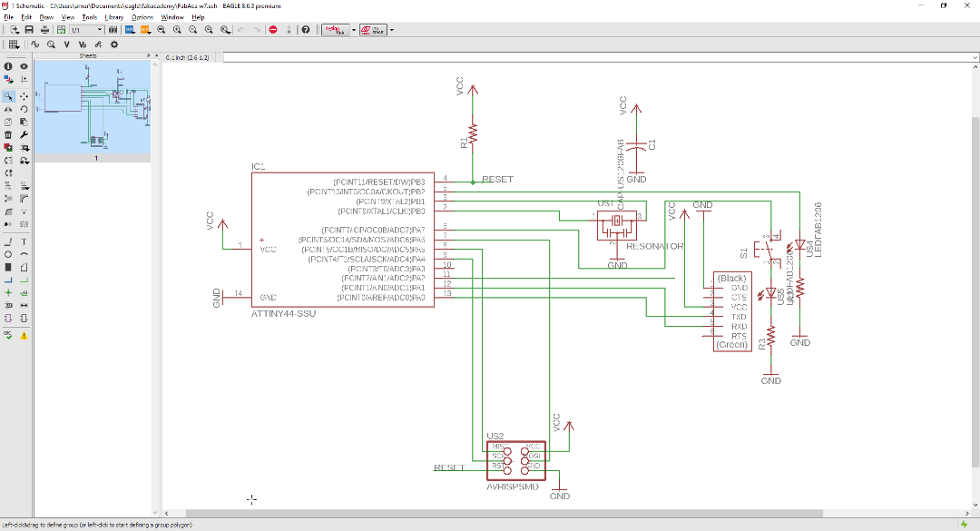Select the Circle tool

click(x=8, y=254)
